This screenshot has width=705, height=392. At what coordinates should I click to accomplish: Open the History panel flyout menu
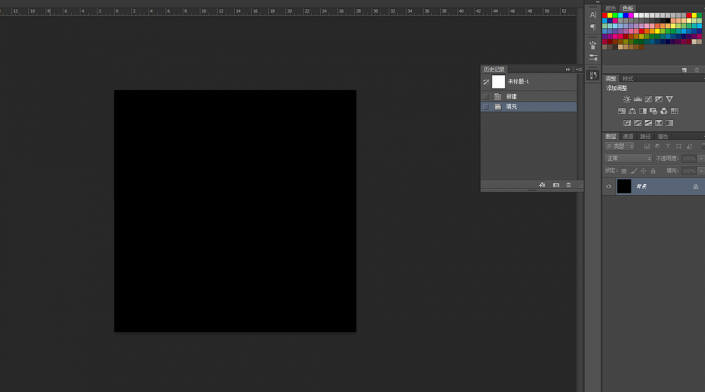(579, 70)
